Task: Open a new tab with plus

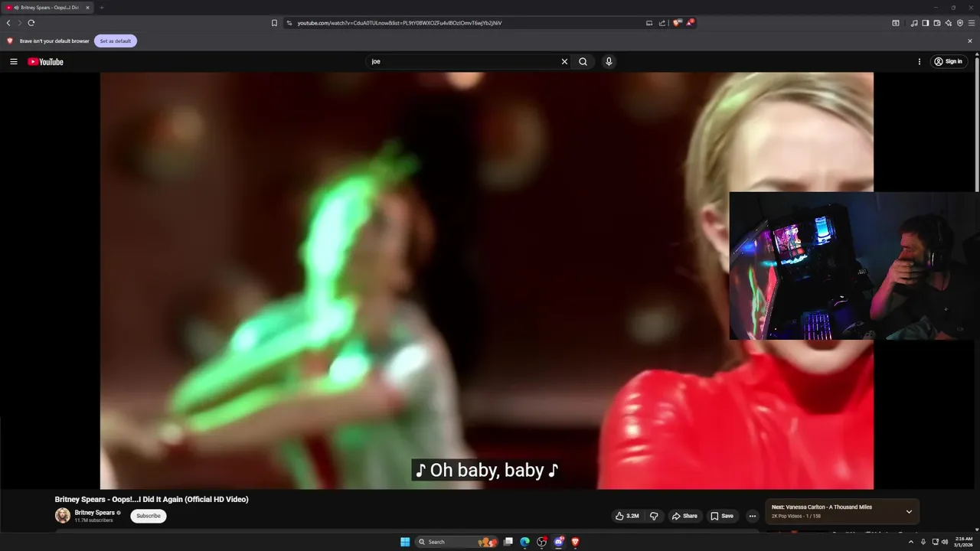Action: point(102,8)
